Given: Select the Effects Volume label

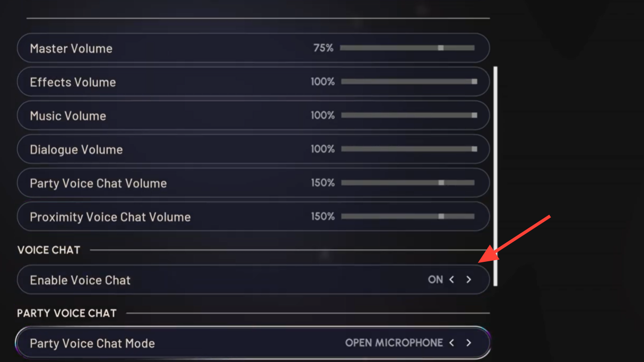Looking at the screenshot, I should coord(73,82).
